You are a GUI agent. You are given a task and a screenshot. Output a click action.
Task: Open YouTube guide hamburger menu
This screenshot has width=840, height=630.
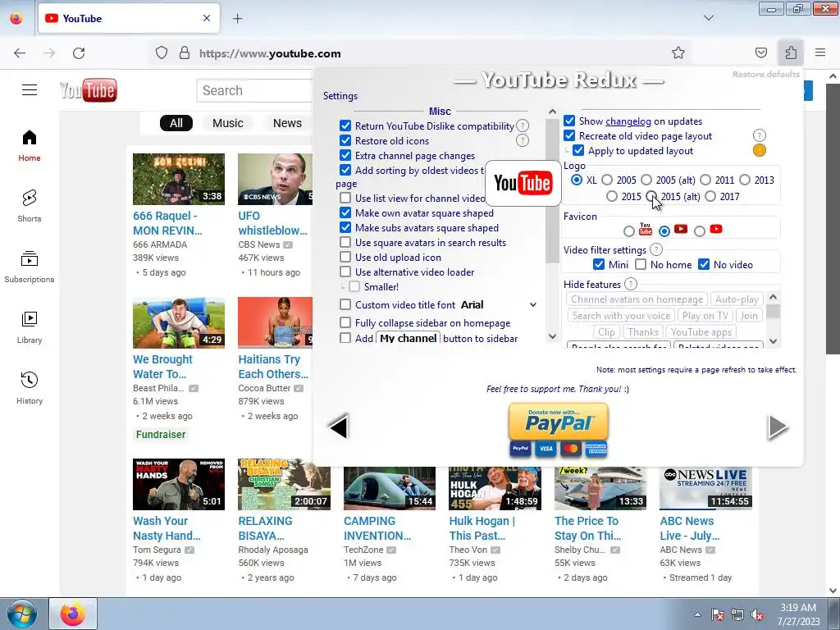coord(30,90)
